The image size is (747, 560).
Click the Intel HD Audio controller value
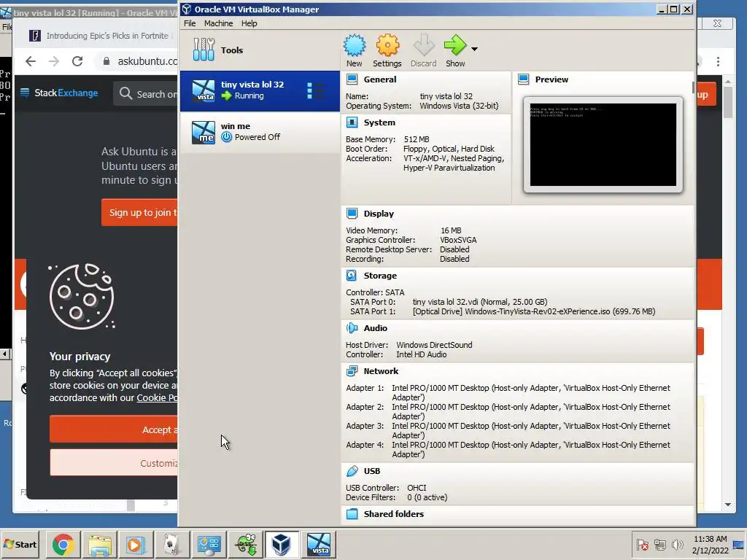421,354
